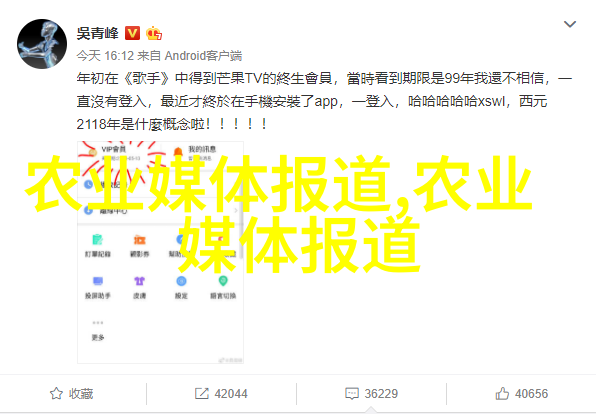
Task: Click the Android客户端 source link
Action: pos(203,56)
